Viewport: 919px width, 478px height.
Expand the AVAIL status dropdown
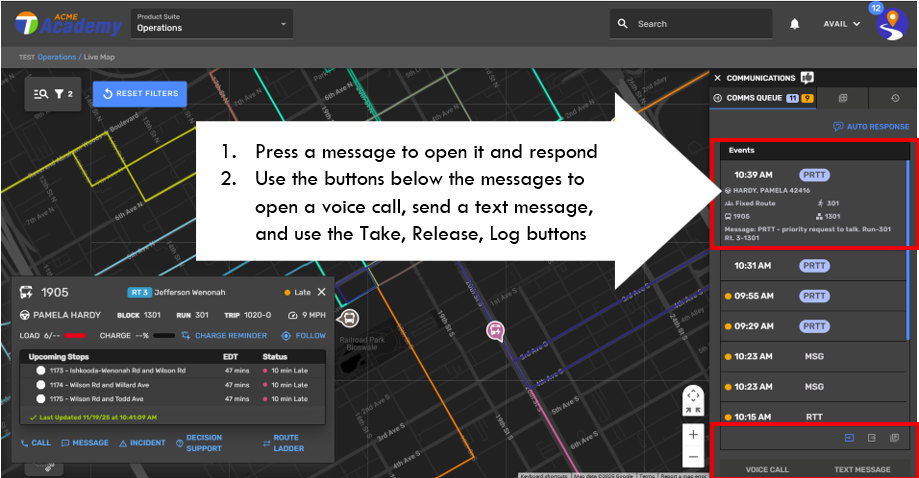coord(841,24)
